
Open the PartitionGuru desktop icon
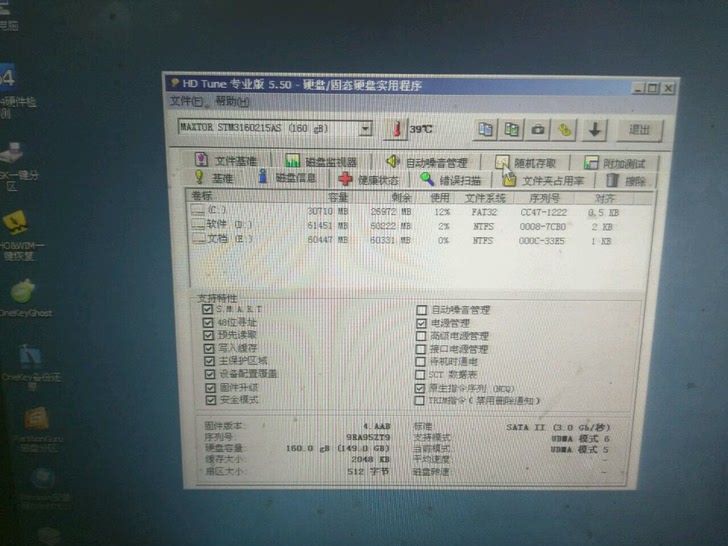click(x=37, y=429)
